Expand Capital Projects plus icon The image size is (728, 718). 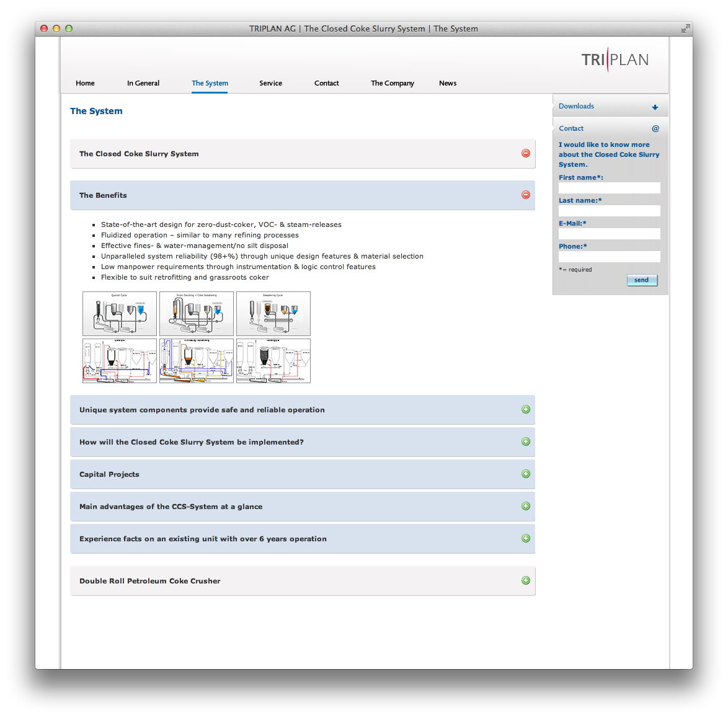click(x=526, y=474)
